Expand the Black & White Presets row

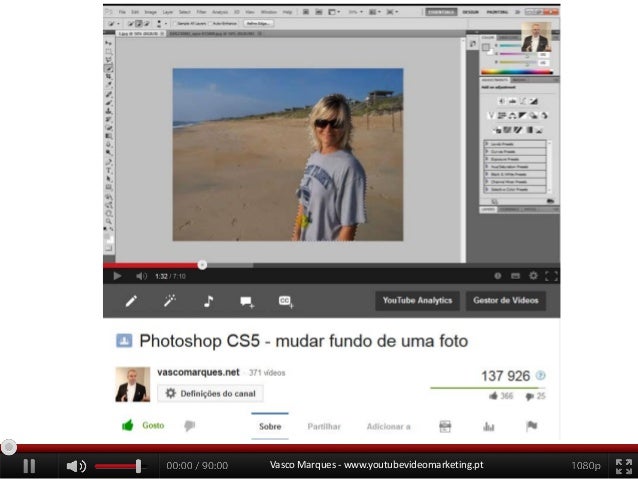tap(515, 174)
